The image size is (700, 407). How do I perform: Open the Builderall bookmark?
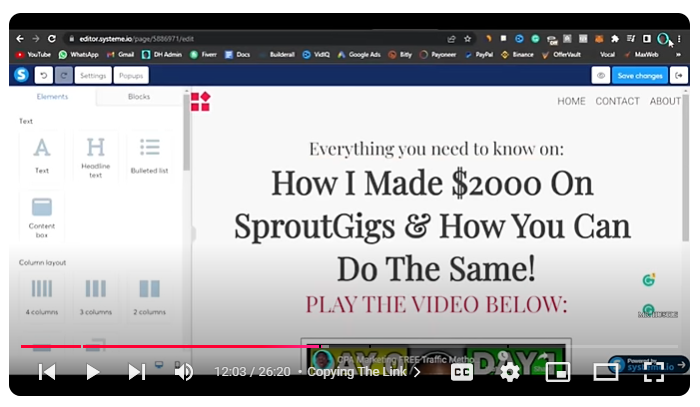pos(277,54)
